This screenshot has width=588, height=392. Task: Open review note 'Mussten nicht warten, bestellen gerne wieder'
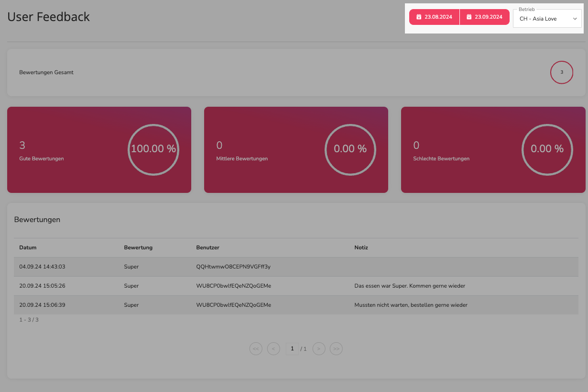pos(411,305)
